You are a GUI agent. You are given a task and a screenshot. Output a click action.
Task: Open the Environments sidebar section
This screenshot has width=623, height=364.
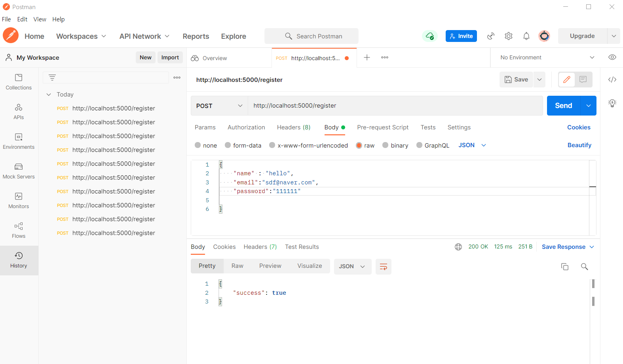19,141
